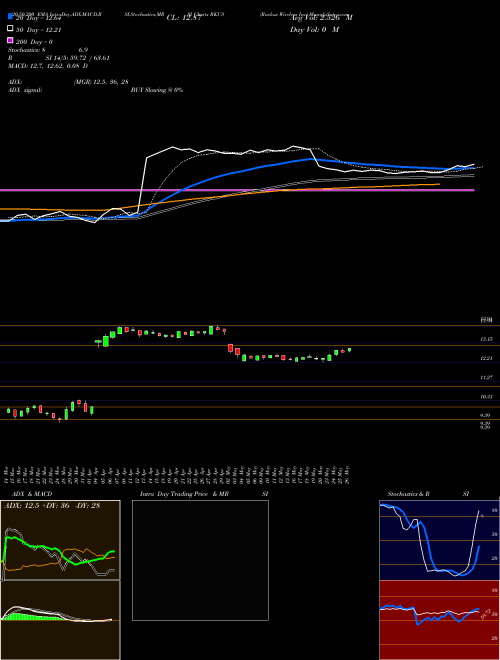The image size is (500, 660).
Task: Select the '20 Day' moving average label
Action: click(x=39, y=17)
